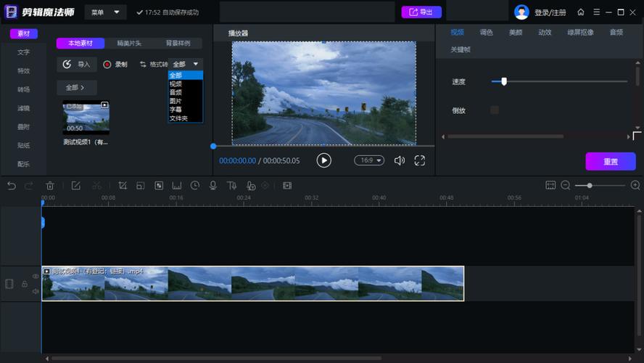Enable the 倒放 reverse playback checkbox
This screenshot has width=644, height=363.
click(x=495, y=110)
